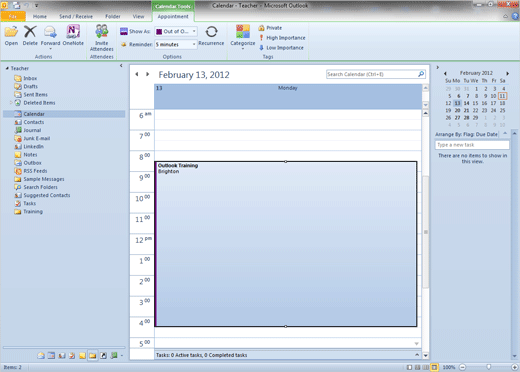Expand the Deleted Items folder
The image size is (520, 372).
click(11, 103)
